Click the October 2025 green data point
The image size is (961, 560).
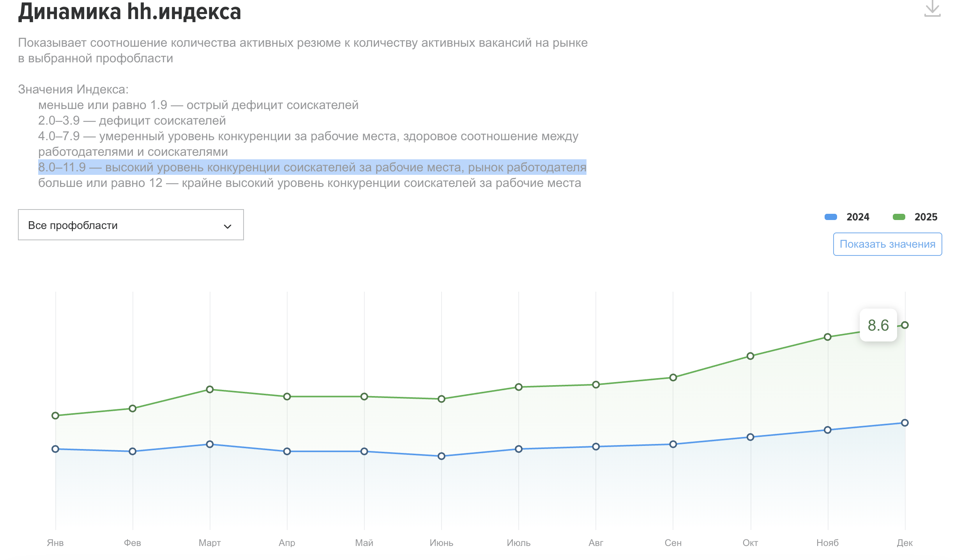[750, 356]
